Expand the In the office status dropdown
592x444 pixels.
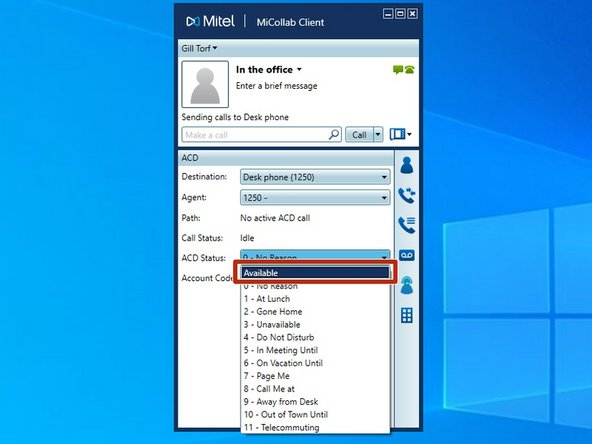(268, 70)
